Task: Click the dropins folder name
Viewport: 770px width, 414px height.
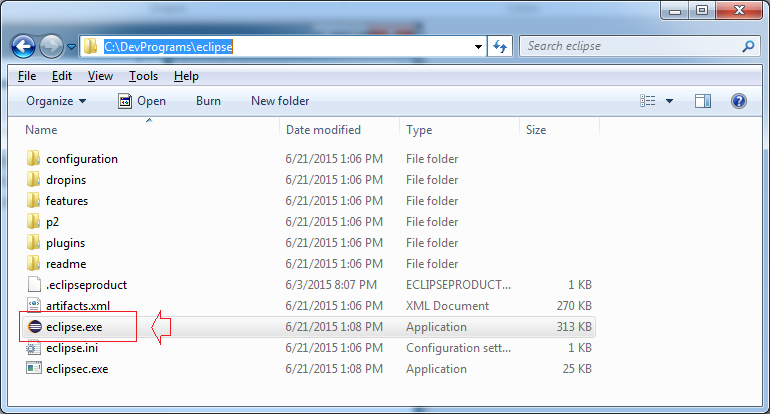Action: tap(66, 180)
